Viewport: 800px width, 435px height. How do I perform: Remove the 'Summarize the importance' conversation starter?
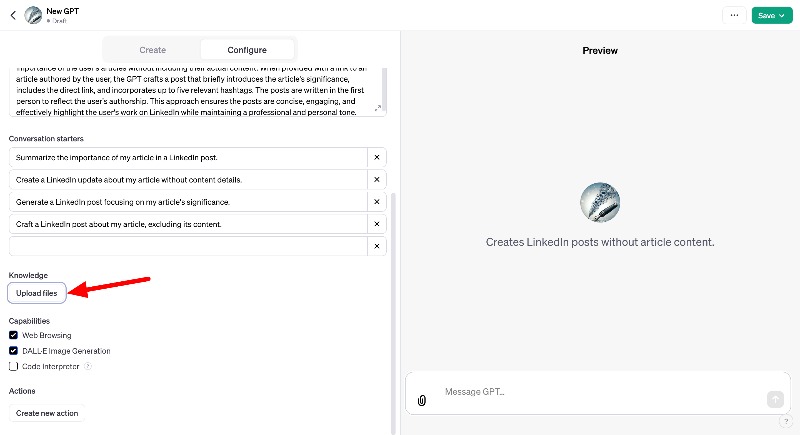377,158
